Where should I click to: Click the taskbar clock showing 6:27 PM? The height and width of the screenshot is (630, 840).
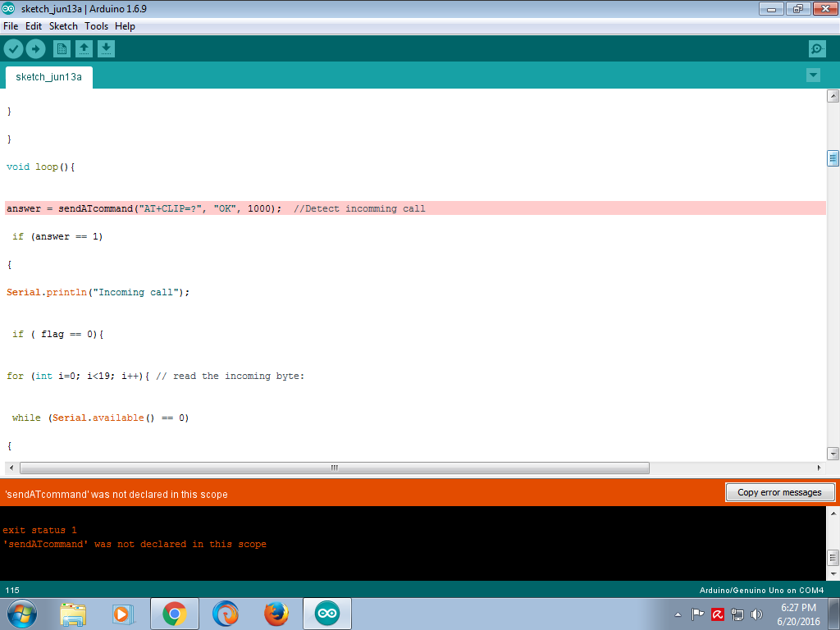point(798,614)
